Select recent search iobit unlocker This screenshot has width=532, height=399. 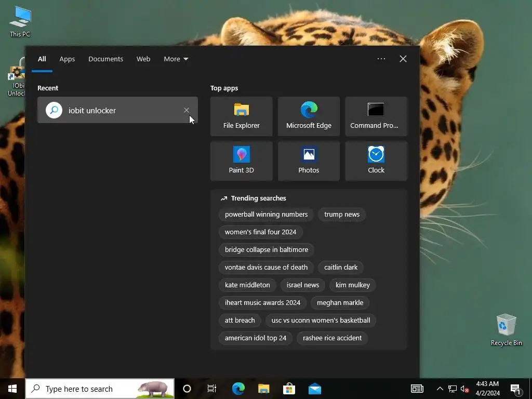coord(117,110)
